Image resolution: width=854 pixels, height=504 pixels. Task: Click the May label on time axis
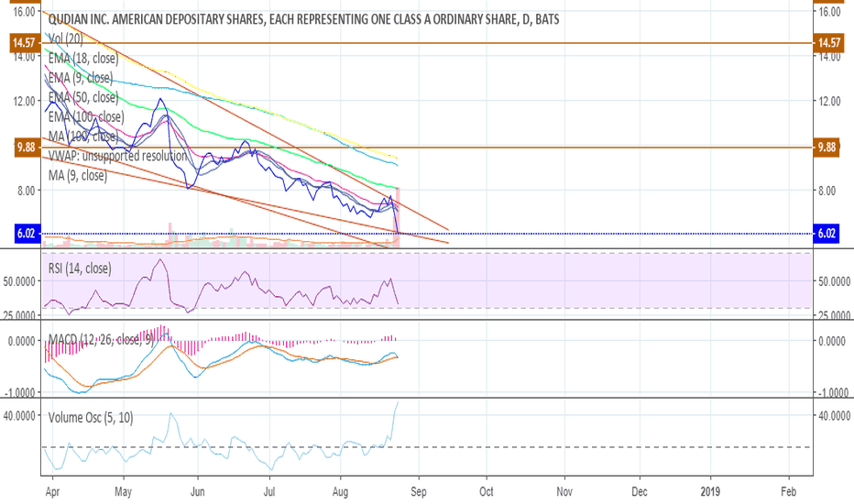tap(123, 491)
